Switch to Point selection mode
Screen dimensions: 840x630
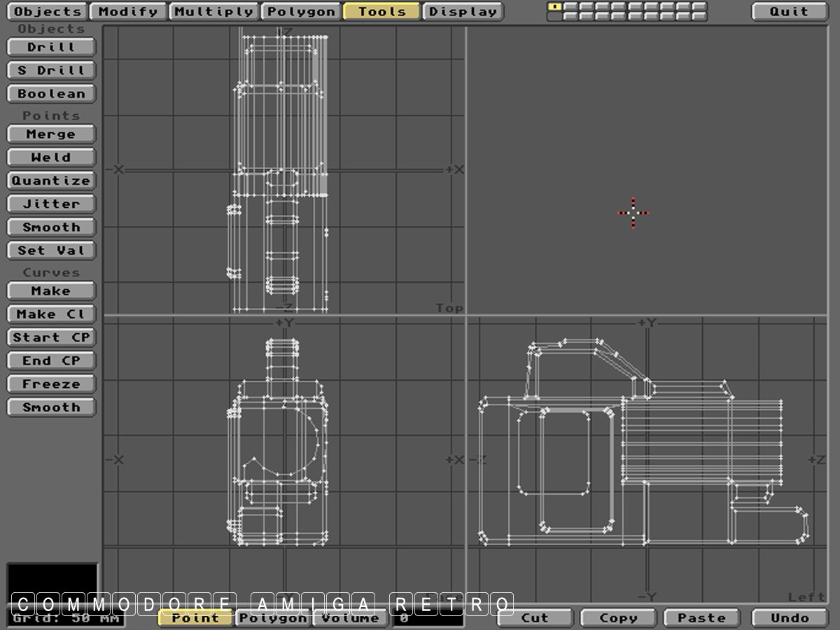tap(195, 618)
